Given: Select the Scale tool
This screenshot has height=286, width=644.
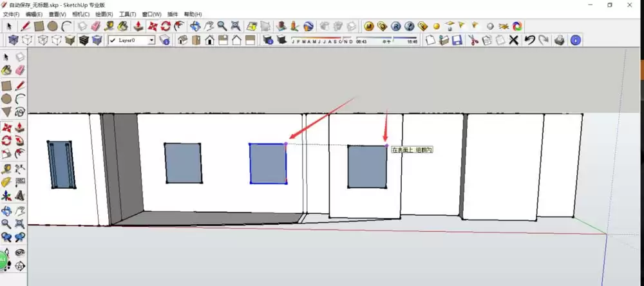Looking at the screenshot, I should (x=6, y=155).
